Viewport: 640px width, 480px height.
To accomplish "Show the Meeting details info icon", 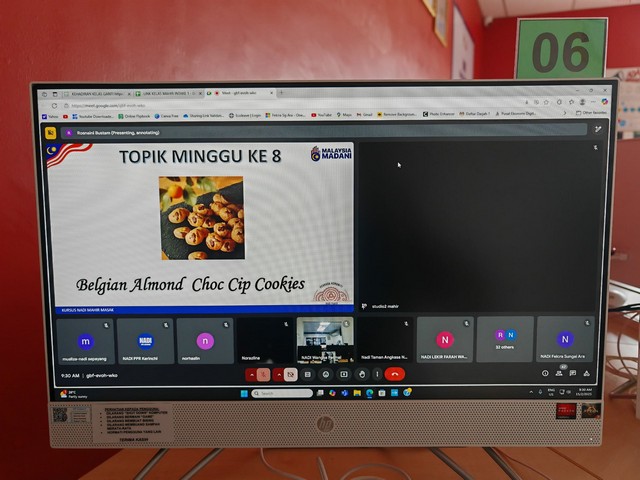I will pyautogui.click(x=546, y=373).
